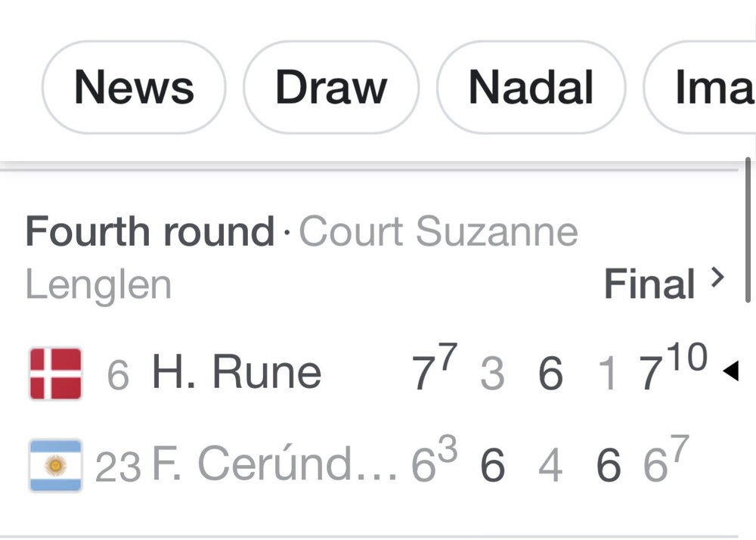Viewport: 756px width, 540px height.
Task: Click the Denmark flag icon
Action: click(x=55, y=374)
